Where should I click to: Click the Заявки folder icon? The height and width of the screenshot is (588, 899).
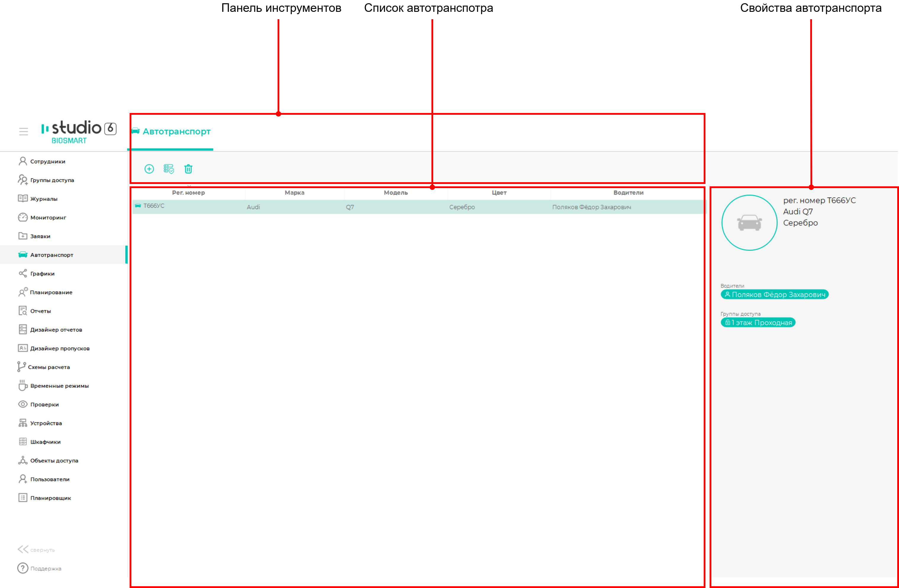coord(23,236)
